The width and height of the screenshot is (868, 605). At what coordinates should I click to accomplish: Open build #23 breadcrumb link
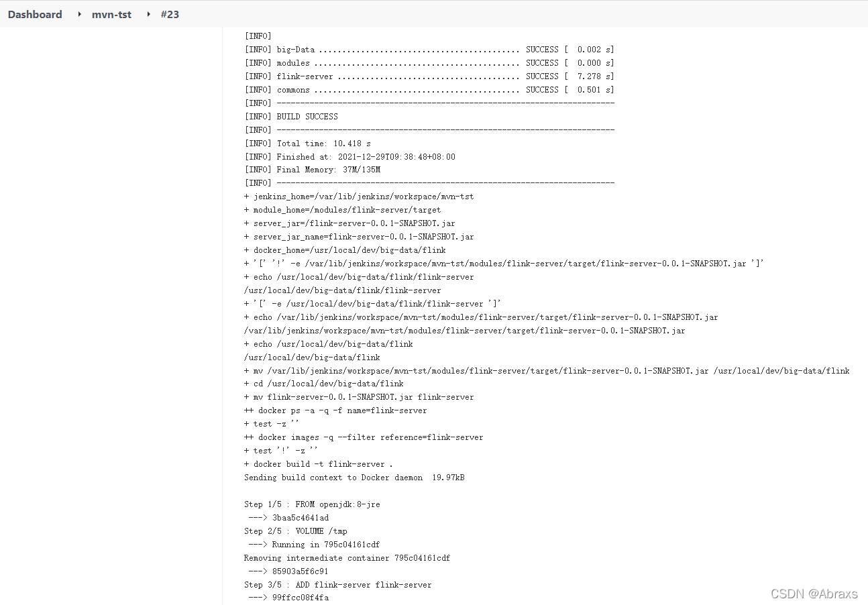[170, 14]
